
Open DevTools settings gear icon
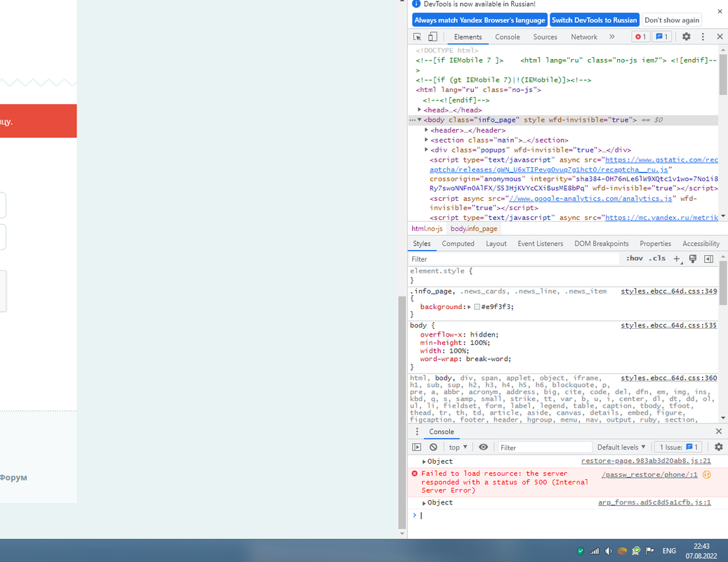pyautogui.click(x=686, y=37)
